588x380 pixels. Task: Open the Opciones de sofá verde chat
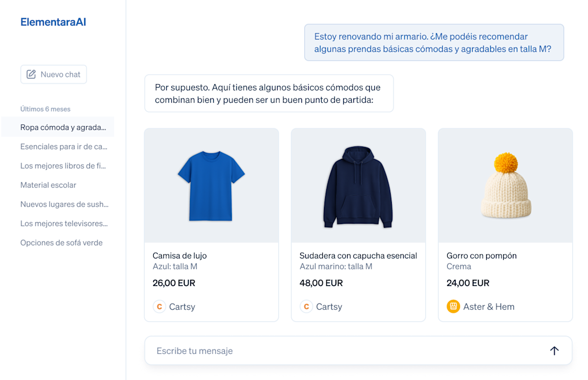[61, 243]
